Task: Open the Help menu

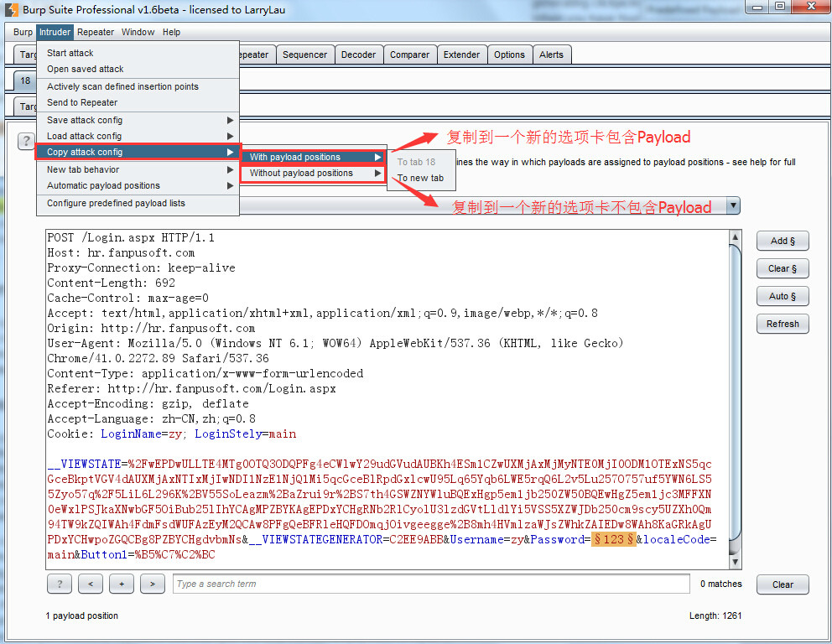Action: coord(171,32)
